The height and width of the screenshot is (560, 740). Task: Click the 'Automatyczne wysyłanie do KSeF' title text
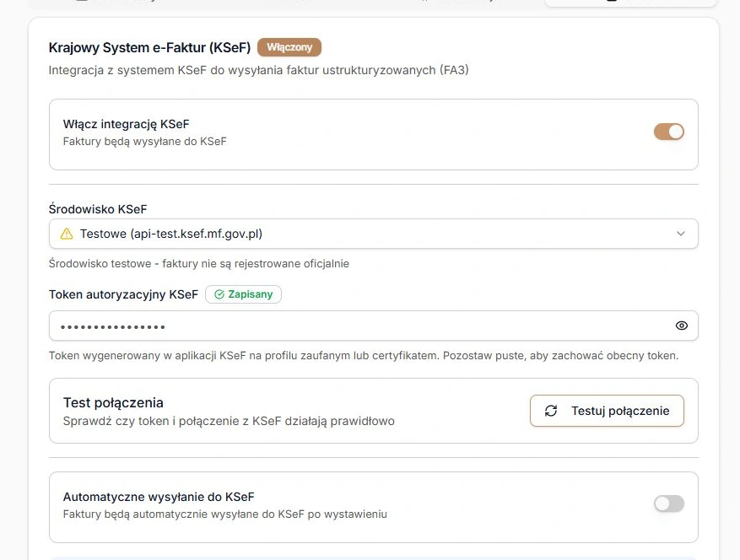coord(159,497)
